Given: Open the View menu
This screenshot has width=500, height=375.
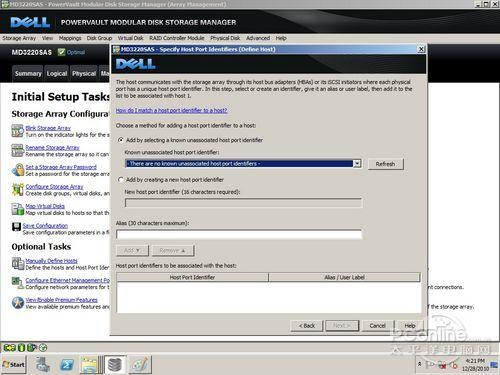Looking at the screenshot, I should (47, 38).
